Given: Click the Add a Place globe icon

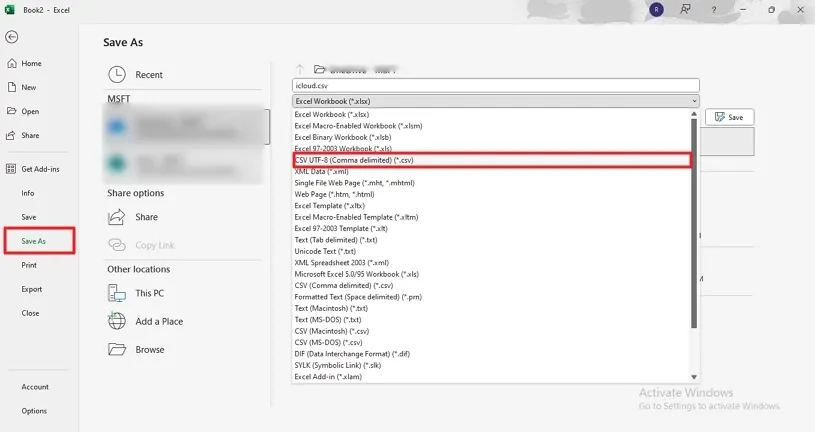Looking at the screenshot, I should tap(116, 321).
